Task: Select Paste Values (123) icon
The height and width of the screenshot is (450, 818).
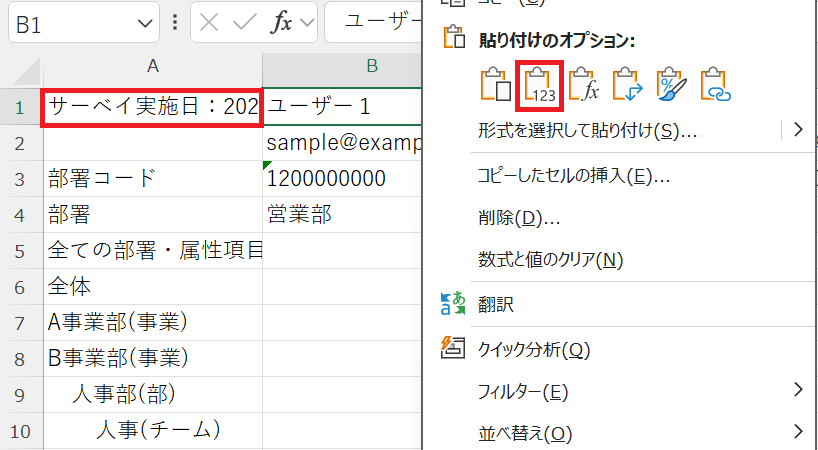Action: [539, 85]
